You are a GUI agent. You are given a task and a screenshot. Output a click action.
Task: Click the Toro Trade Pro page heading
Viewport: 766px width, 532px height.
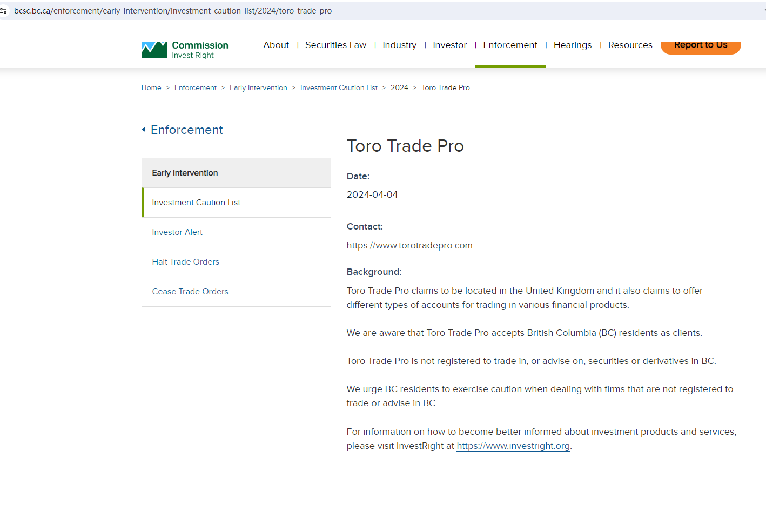click(405, 146)
